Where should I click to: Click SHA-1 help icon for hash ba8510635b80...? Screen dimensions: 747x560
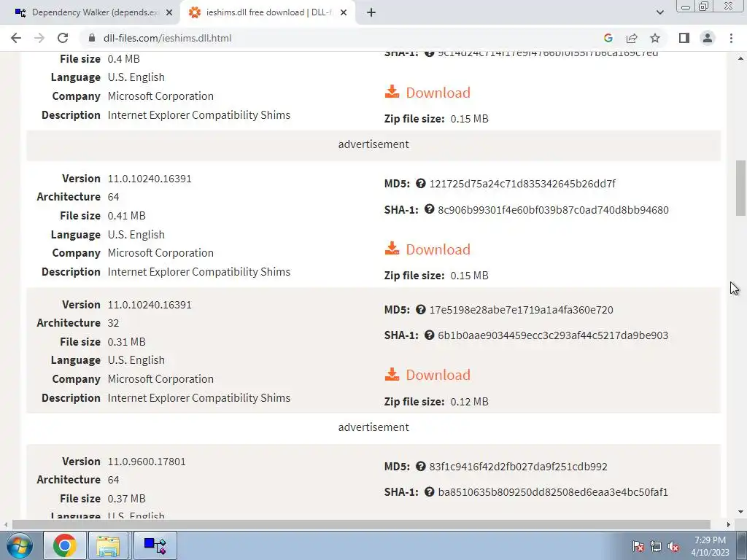429,492
